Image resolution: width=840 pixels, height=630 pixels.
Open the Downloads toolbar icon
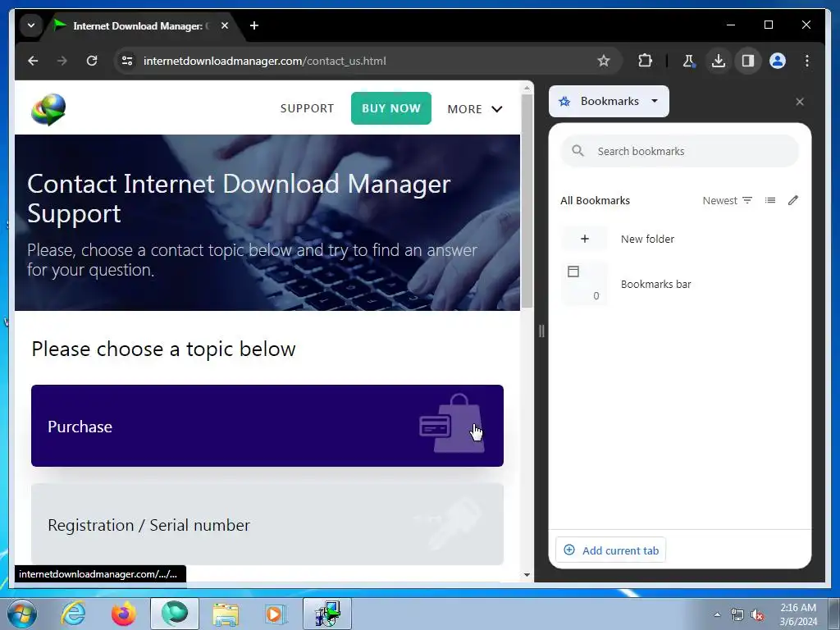(719, 61)
